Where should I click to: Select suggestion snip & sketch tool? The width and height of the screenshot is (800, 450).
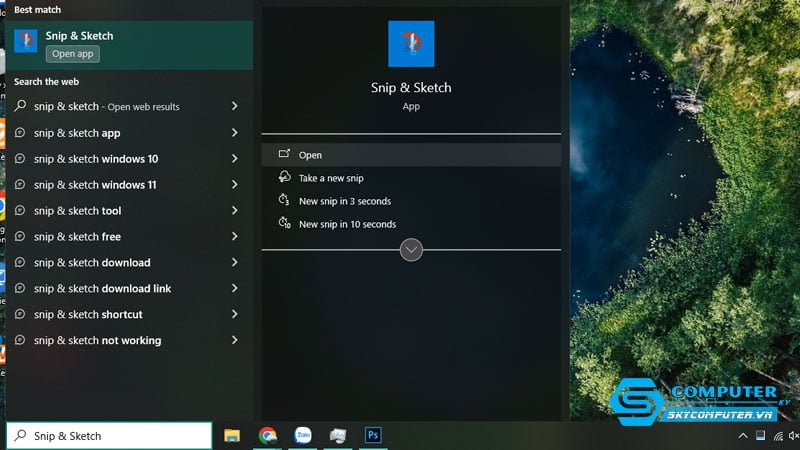[x=130, y=210]
